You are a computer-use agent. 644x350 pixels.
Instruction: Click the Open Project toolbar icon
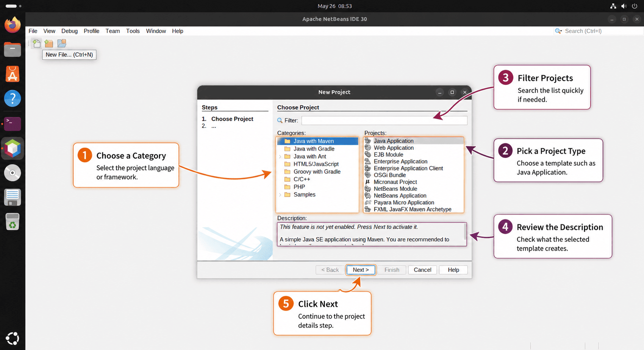62,44
